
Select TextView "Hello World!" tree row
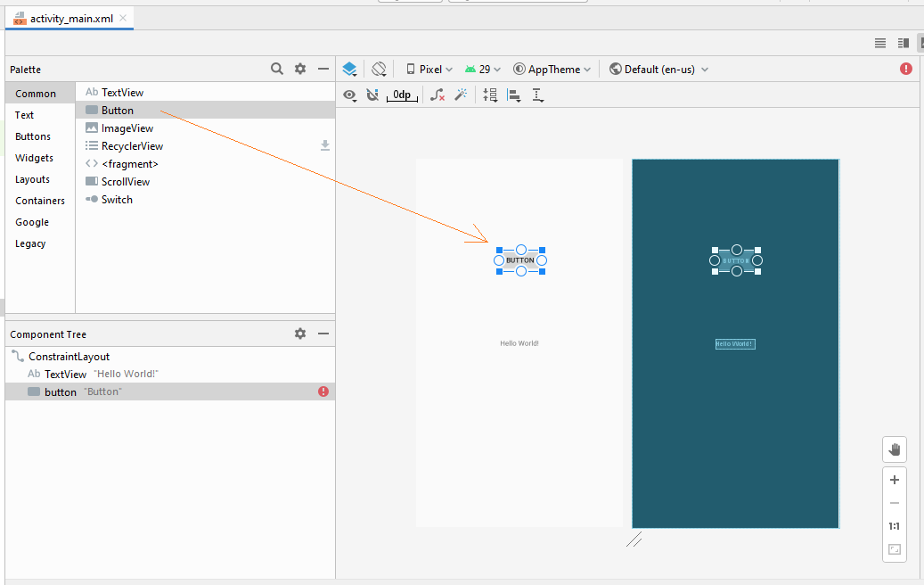[170, 374]
